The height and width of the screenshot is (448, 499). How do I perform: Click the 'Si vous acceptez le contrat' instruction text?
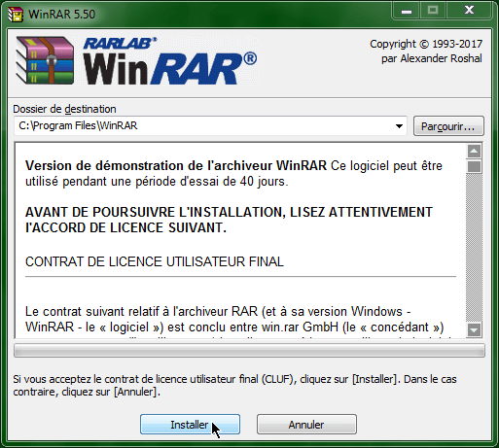tap(234, 386)
